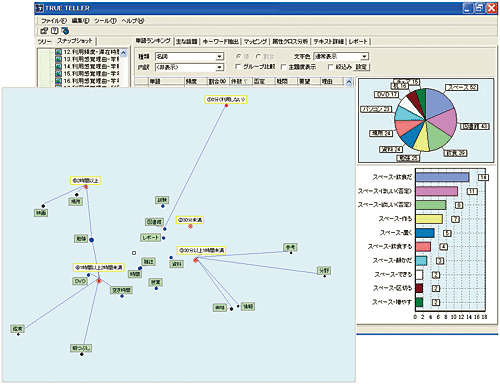Check the 絞込み checkbox

point(330,67)
